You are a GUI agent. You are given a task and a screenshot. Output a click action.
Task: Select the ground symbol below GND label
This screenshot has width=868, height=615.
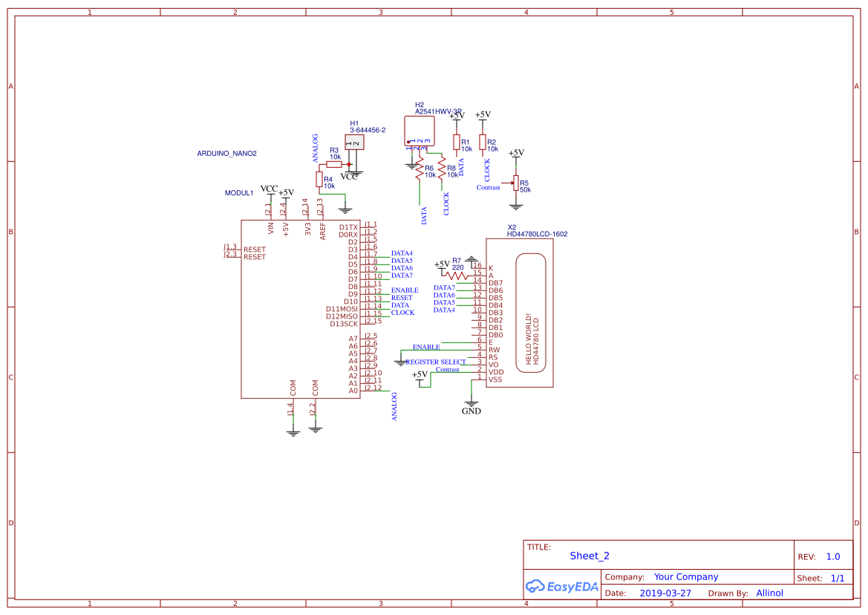click(x=471, y=403)
